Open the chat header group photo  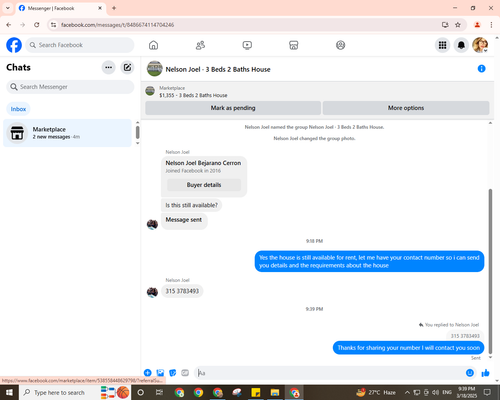tap(154, 69)
